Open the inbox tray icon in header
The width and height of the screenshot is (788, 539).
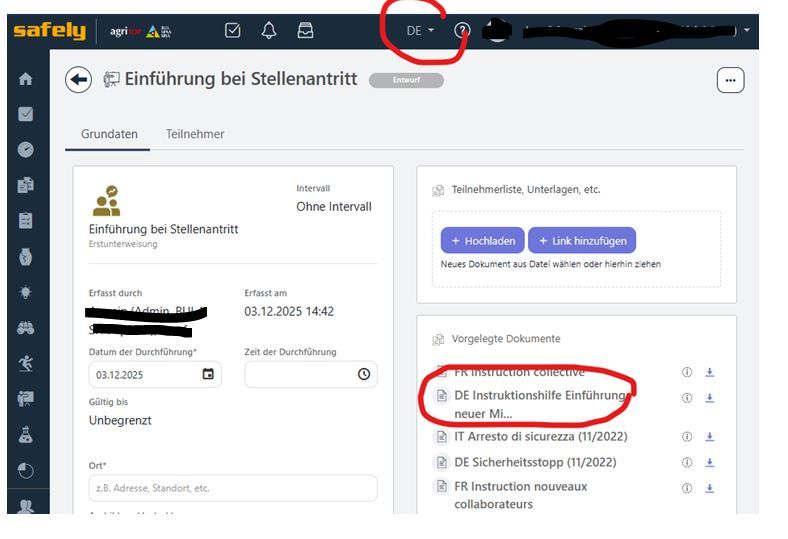click(305, 31)
